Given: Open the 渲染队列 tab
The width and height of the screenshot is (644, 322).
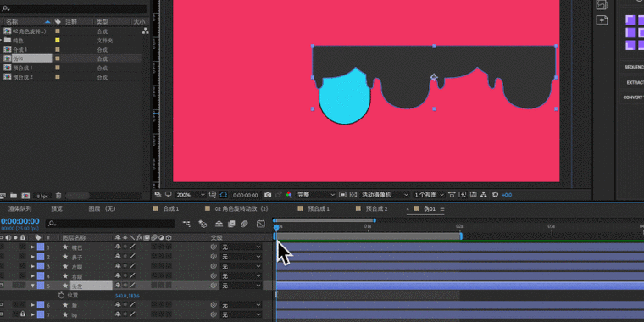Looking at the screenshot, I should point(19,208).
